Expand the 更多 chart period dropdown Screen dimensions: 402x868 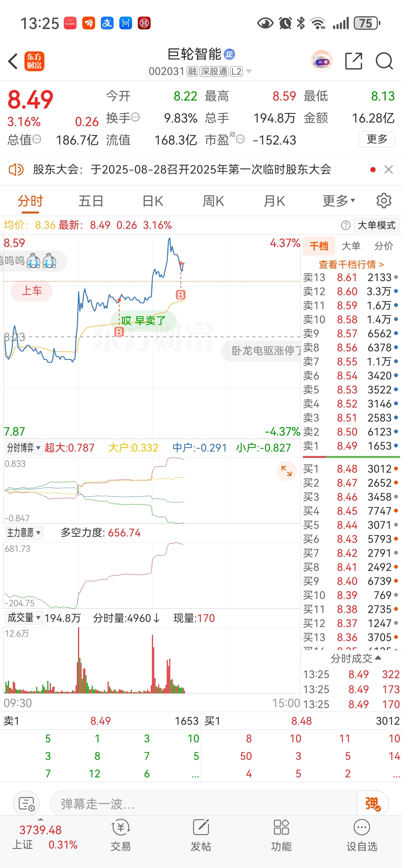point(339,201)
